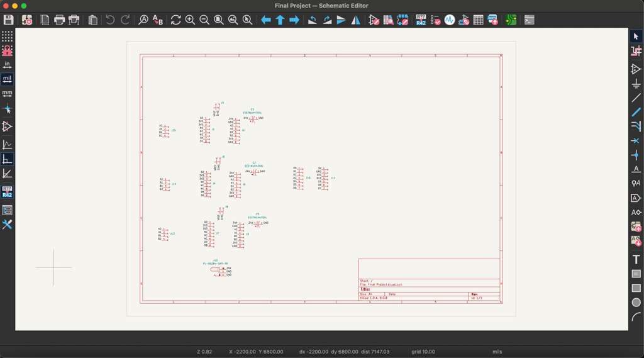Select the Draw Bus tool

[636, 112]
